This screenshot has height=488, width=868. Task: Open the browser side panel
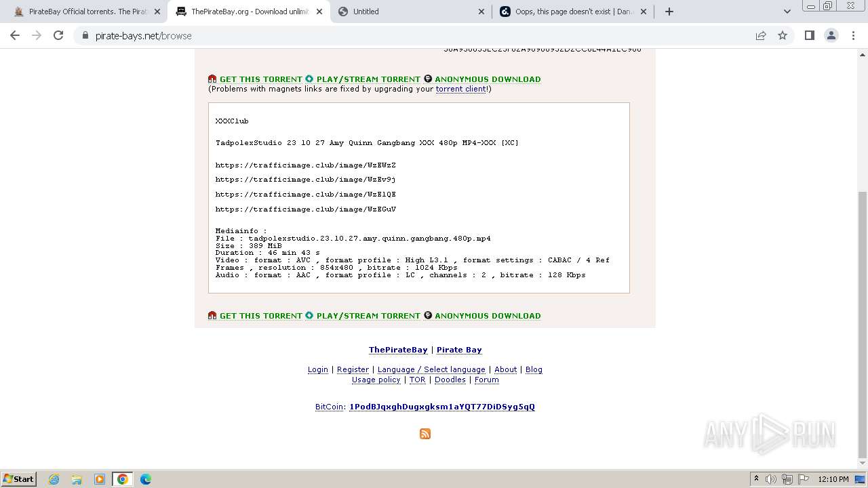click(x=809, y=35)
